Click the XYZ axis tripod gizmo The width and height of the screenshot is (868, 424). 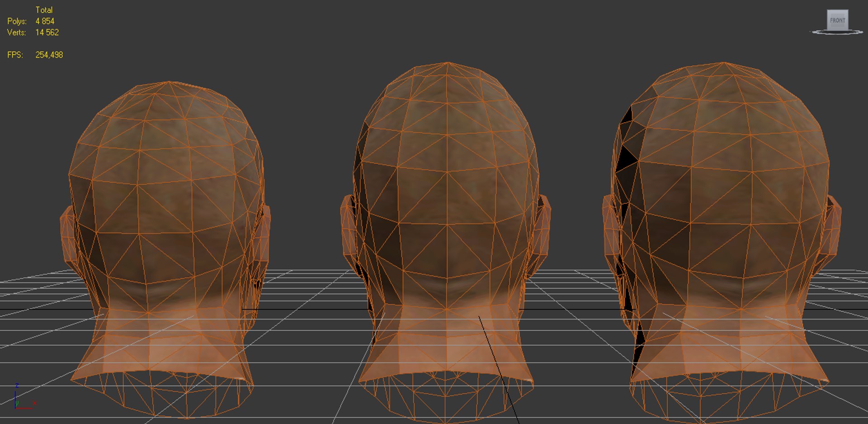[24, 397]
